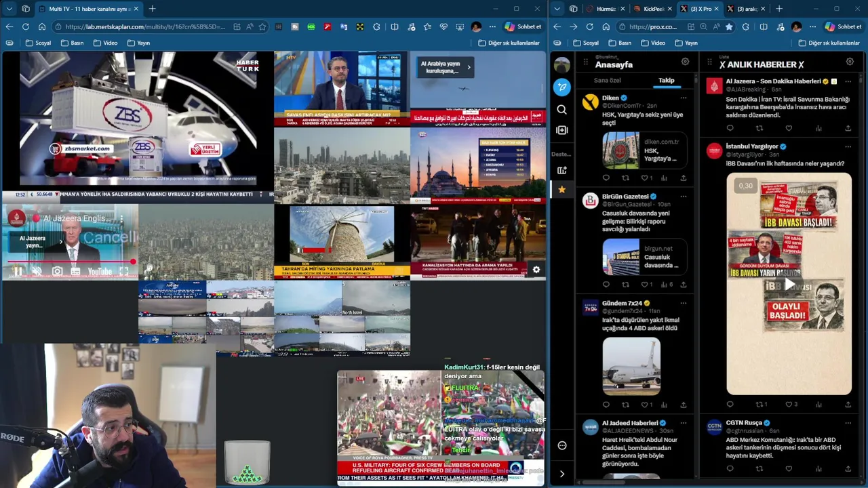
Task: Open ANLIK HABERLER column settings gear
Action: (850, 62)
